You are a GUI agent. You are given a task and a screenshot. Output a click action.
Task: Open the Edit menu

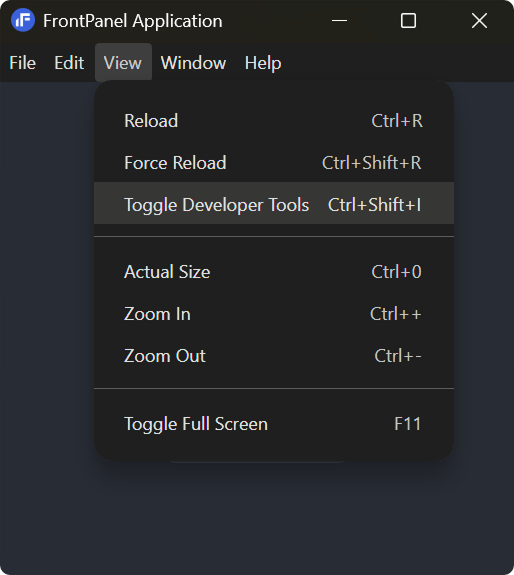pos(69,63)
